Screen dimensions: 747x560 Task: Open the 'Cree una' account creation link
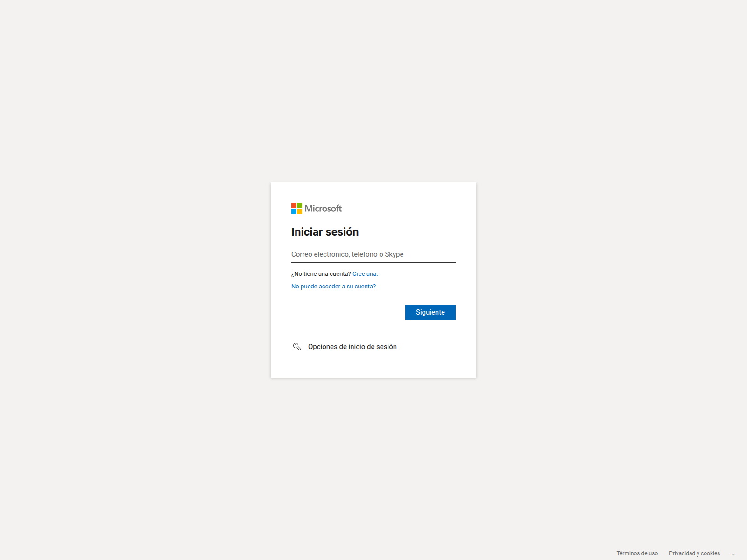365,274
